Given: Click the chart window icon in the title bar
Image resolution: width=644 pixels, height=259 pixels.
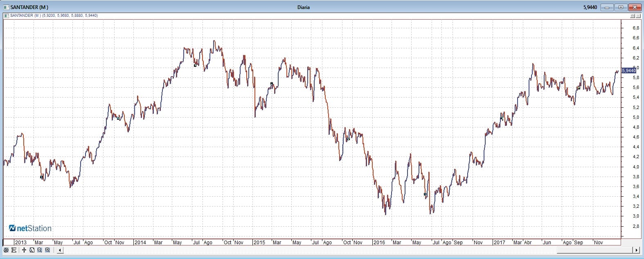Looking at the screenshot, I should point(6,7).
